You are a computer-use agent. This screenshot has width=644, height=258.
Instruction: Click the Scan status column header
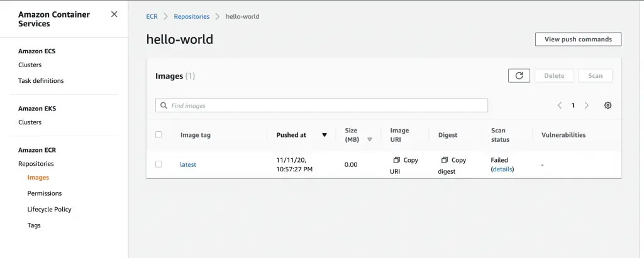point(500,135)
